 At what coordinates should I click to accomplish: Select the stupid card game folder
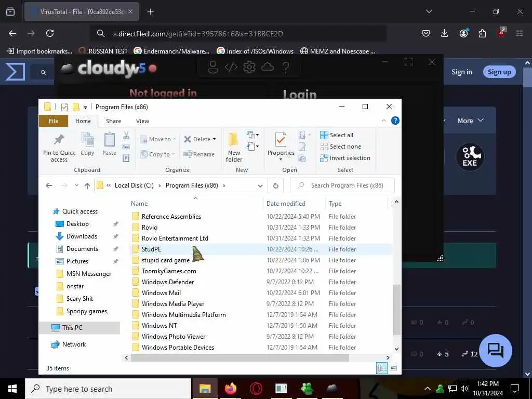tap(260, 260)
